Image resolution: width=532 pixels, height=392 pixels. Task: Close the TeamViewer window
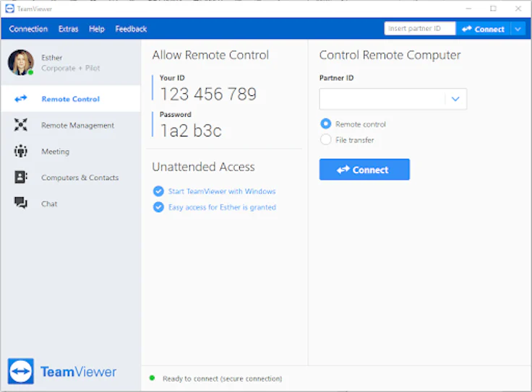pyautogui.click(x=518, y=9)
